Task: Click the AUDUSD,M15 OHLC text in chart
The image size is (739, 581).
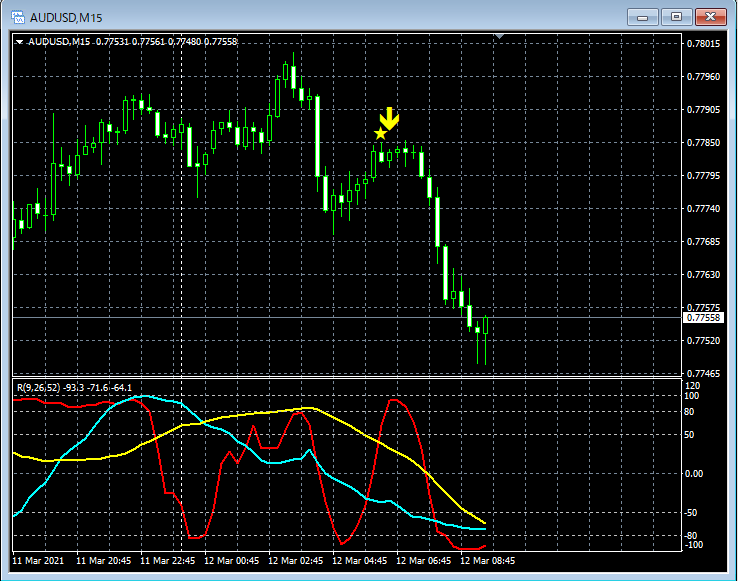Action: [132, 42]
